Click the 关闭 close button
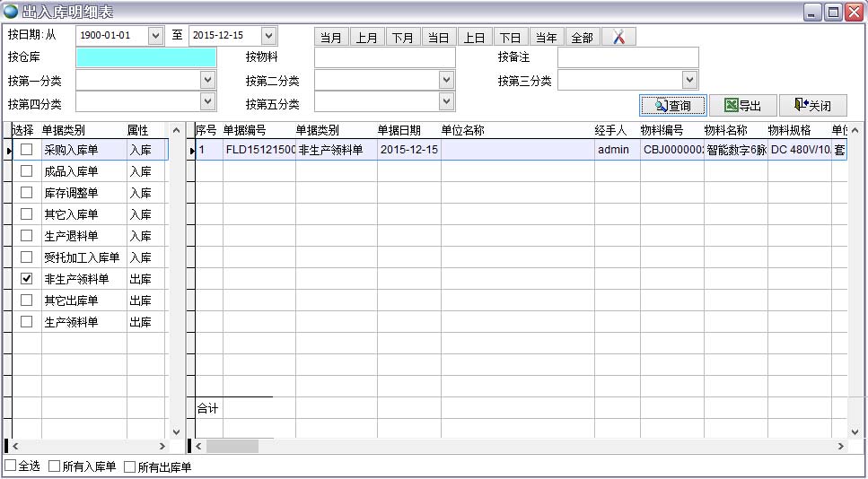Screen dimensions: 868x479 (812, 106)
